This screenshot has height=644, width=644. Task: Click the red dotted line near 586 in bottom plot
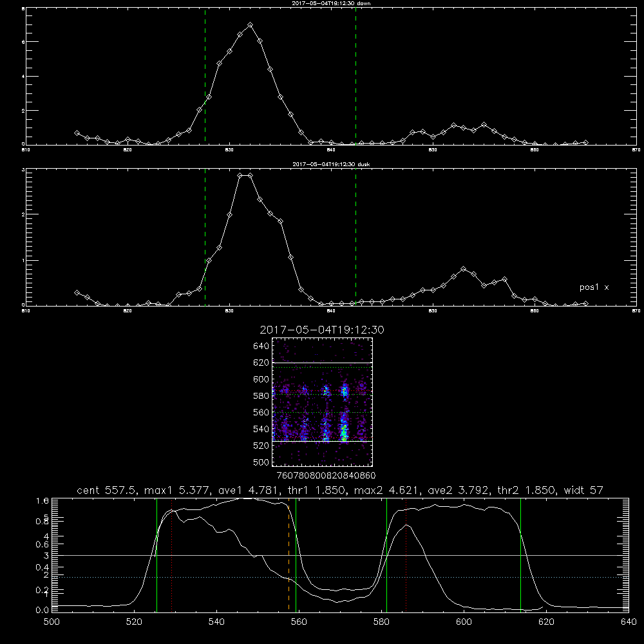[x=406, y=554]
